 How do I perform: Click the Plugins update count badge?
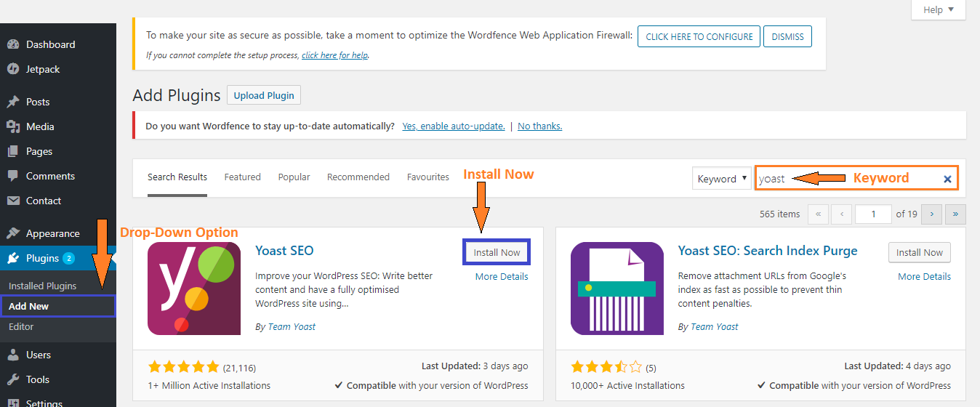[x=68, y=258]
